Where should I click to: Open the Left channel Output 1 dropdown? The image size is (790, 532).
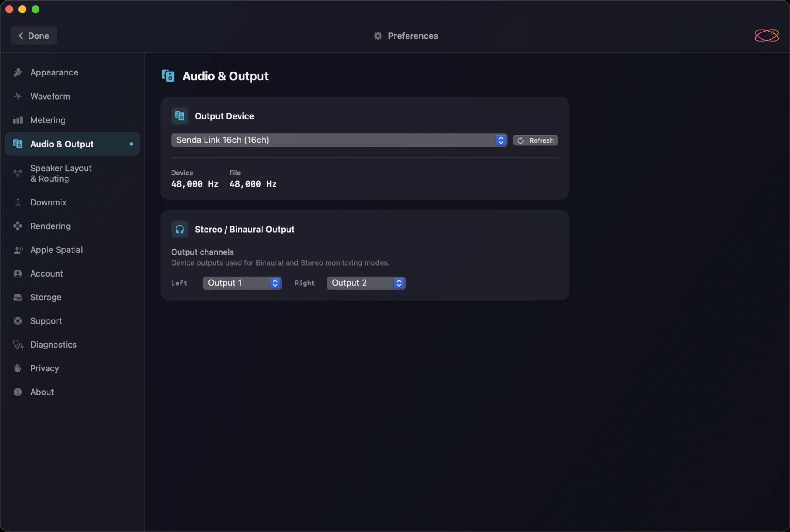click(x=242, y=283)
